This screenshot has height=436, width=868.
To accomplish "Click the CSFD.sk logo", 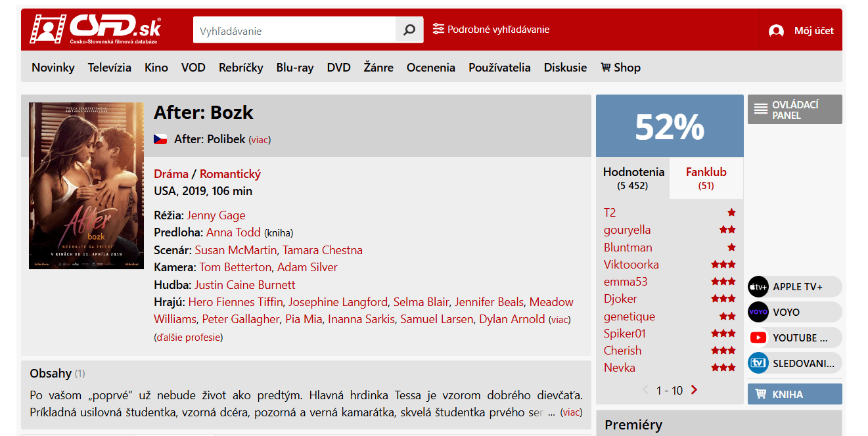I will [x=95, y=30].
